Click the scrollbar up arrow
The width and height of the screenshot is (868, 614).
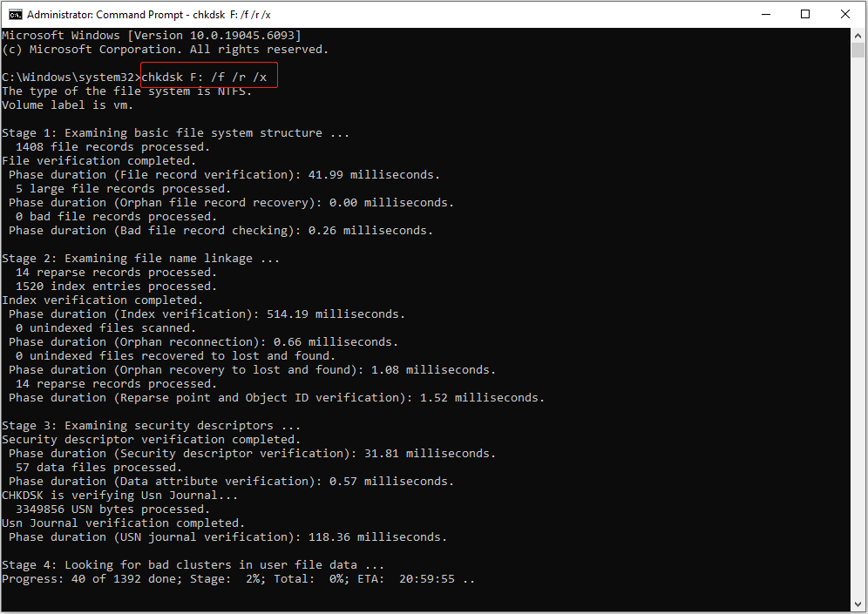click(858, 34)
